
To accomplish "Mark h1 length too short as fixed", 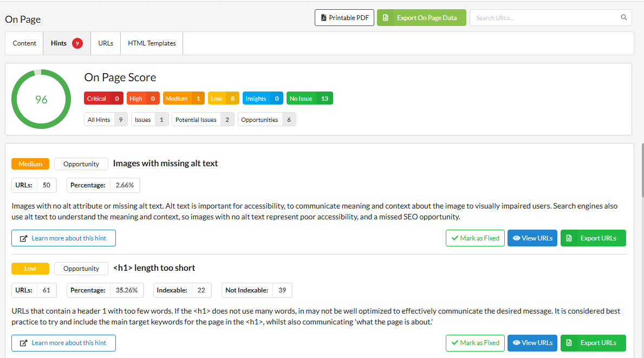I will [x=475, y=343].
